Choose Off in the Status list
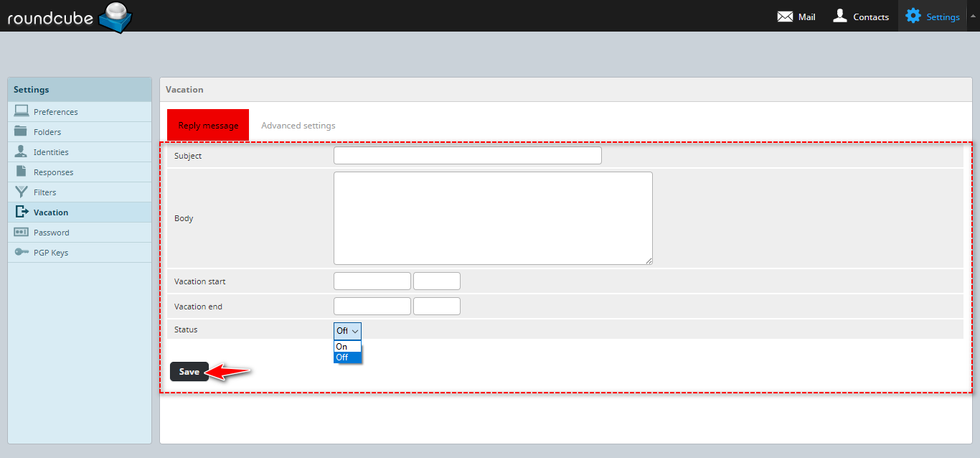This screenshot has height=458, width=980. point(348,357)
